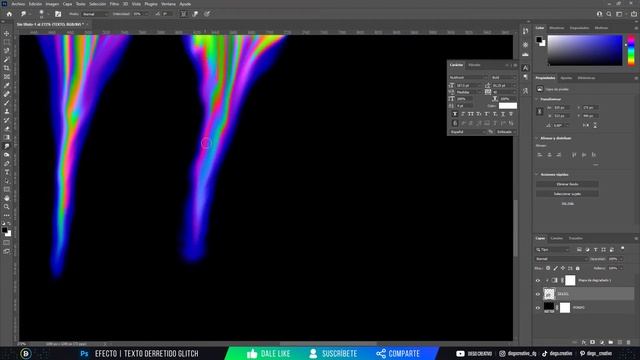Toggle width height link in Transformar
The height and width of the screenshot is (360, 640).
pos(540,111)
